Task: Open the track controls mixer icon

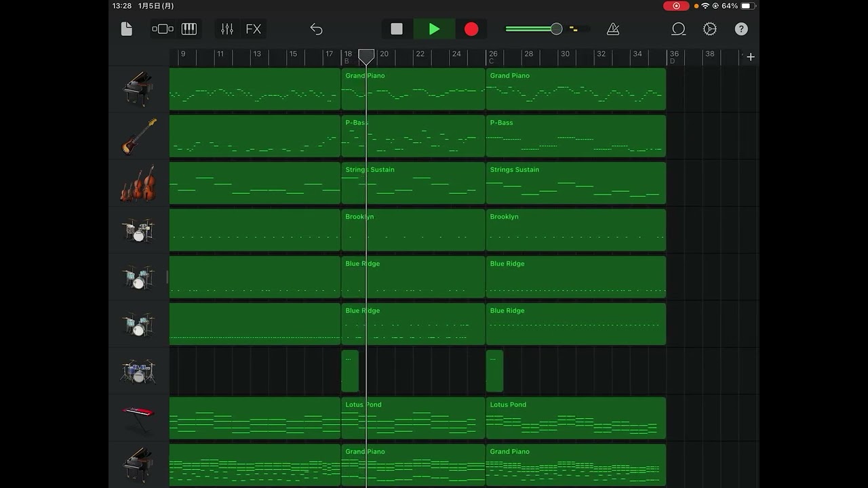Action: (227, 29)
